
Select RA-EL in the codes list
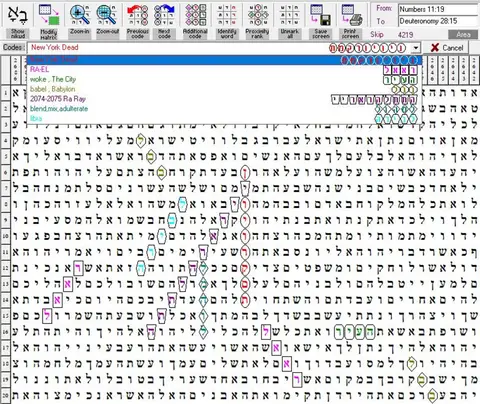pos(224,70)
